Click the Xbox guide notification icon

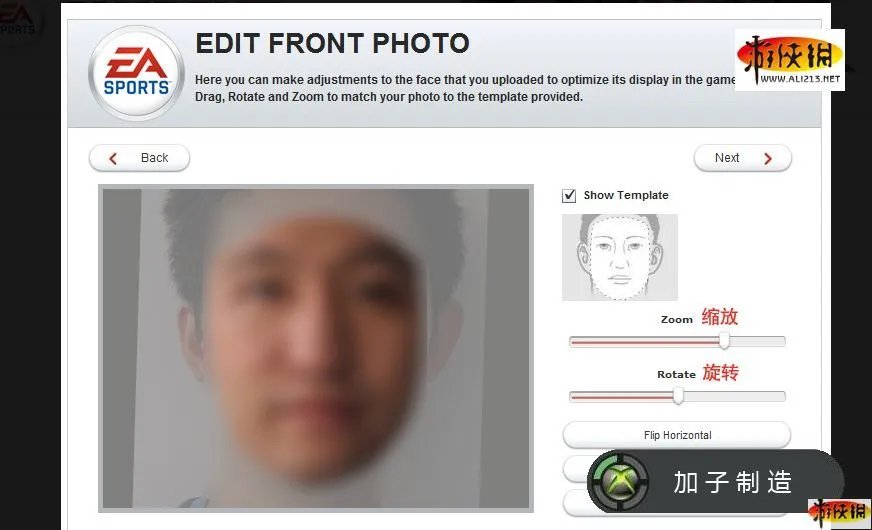coord(620,482)
